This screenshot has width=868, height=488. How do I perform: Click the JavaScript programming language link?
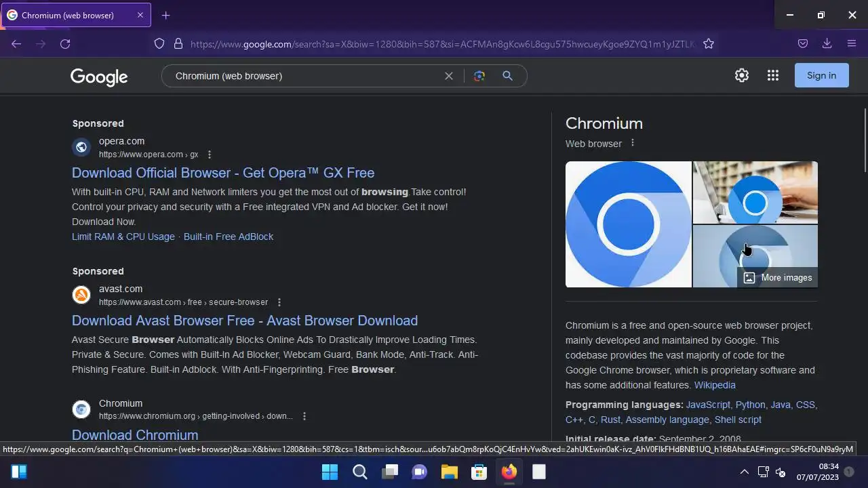tap(708, 405)
